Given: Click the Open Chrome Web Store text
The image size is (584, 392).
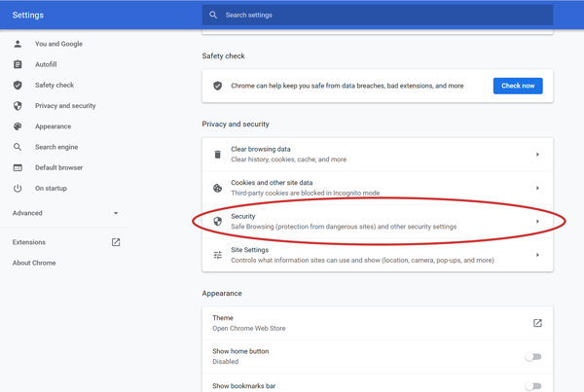Looking at the screenshot, I should click(x=249, y=329).
